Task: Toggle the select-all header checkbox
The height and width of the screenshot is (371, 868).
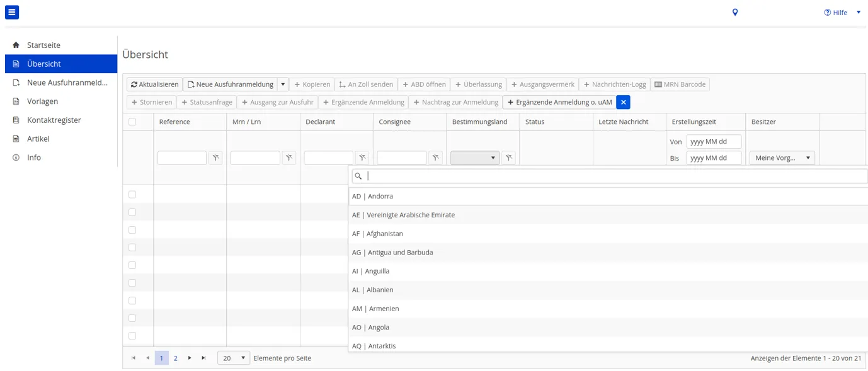Action: pos(132,122)
